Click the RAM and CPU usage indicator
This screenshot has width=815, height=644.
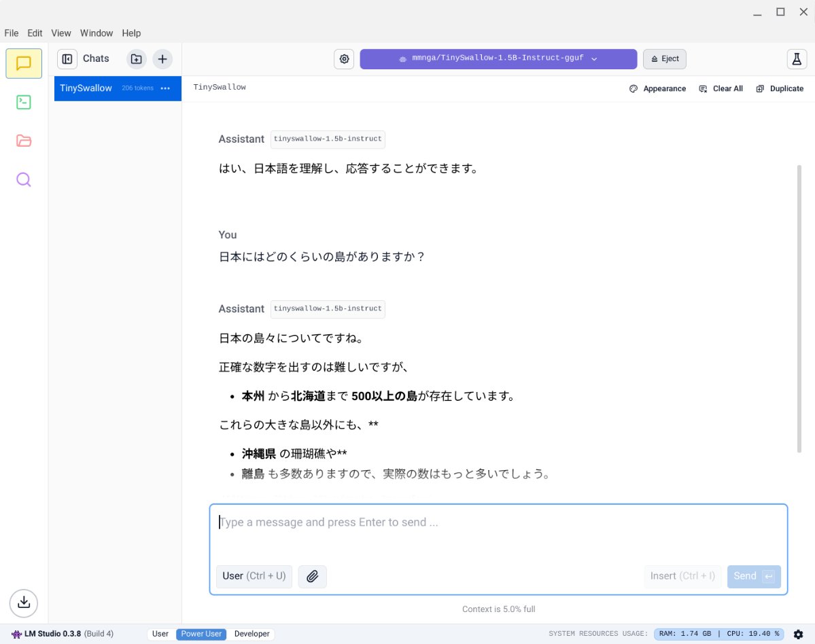[718, 634]
